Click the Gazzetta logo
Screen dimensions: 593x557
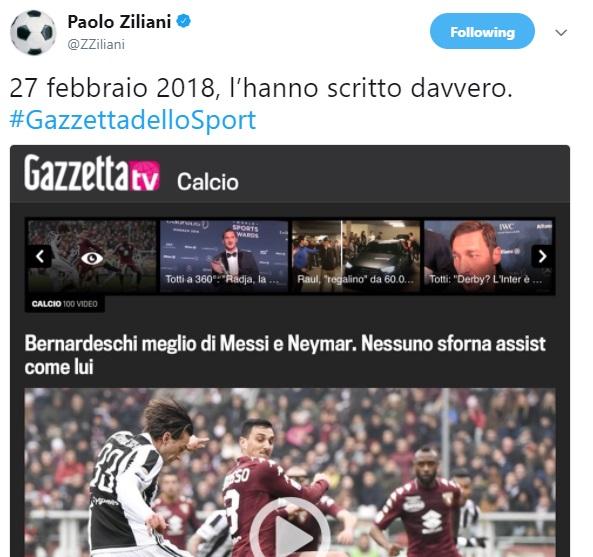point(77,172)
